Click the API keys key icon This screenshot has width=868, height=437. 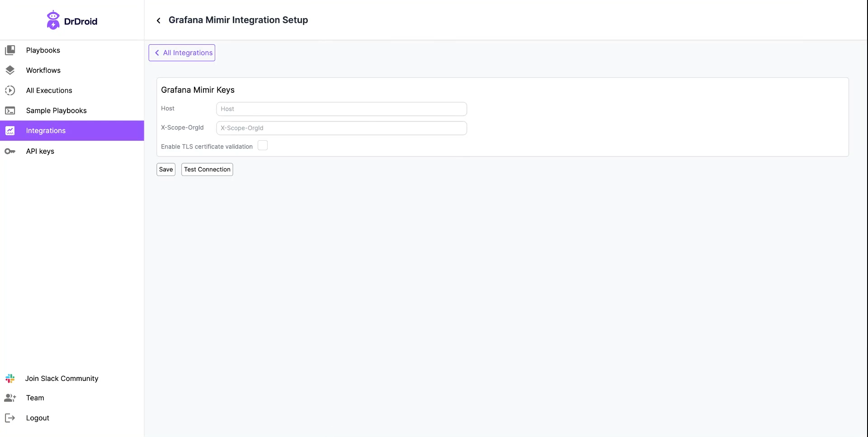click(x=10, y=151)
